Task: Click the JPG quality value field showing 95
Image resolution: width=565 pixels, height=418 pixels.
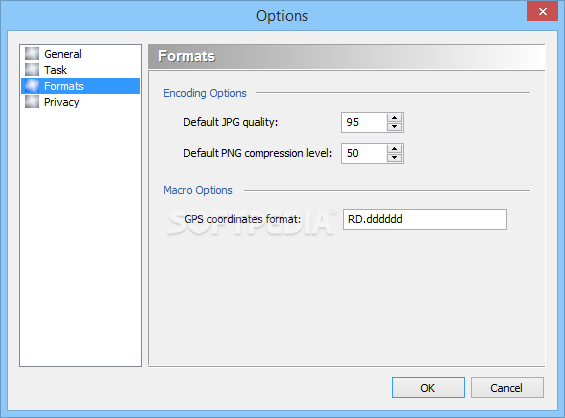Action: pos(364,122)
